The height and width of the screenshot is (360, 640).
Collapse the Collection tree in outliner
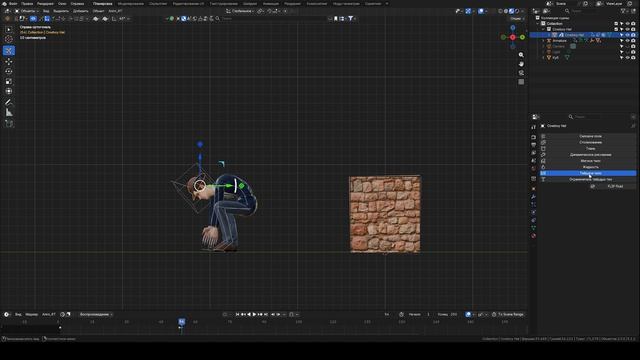pos(538,24)
